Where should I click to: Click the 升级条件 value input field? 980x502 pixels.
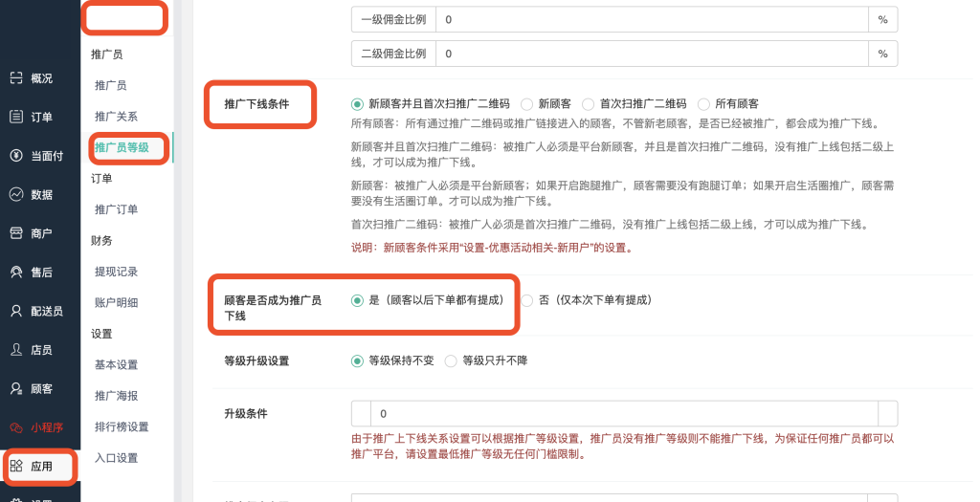[x=622, y=414]
